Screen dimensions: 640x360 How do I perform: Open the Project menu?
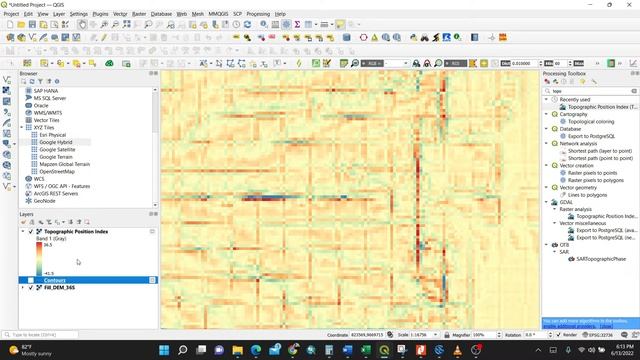pos(11,14)
